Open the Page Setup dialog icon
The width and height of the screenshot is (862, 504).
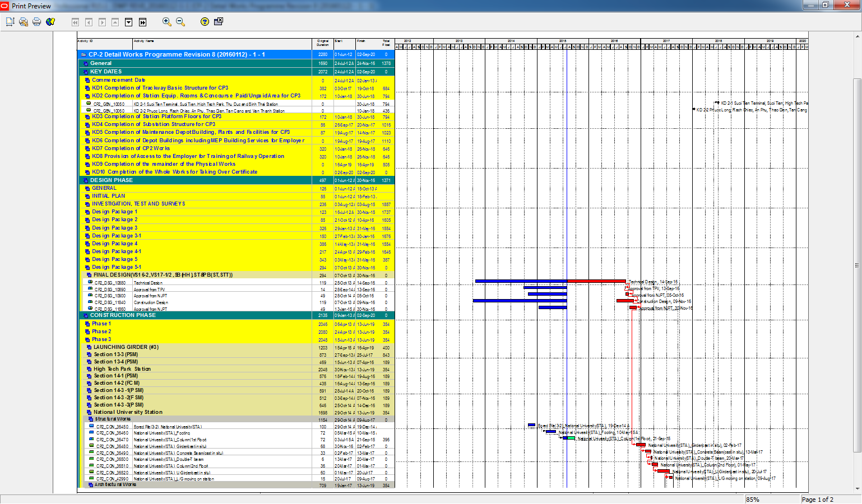[x=10, y=22]
